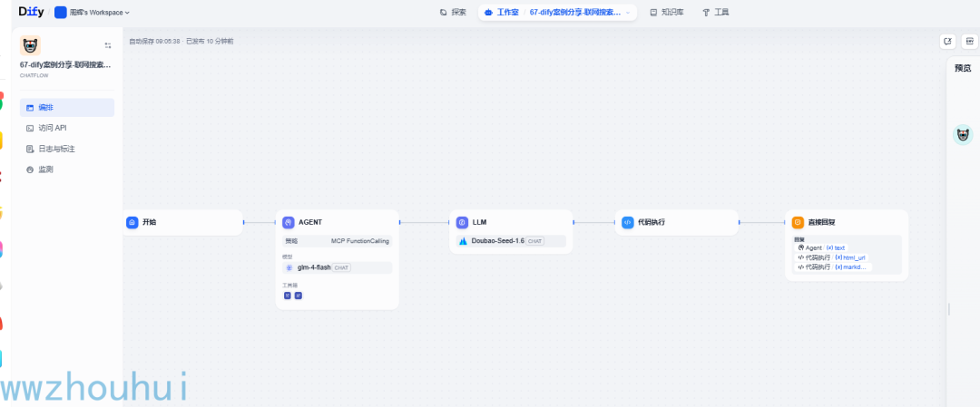980x407 pixels.
Task: Click the 开始 node output connector handle
Action: pyautogui.click(x=243, y=222)
